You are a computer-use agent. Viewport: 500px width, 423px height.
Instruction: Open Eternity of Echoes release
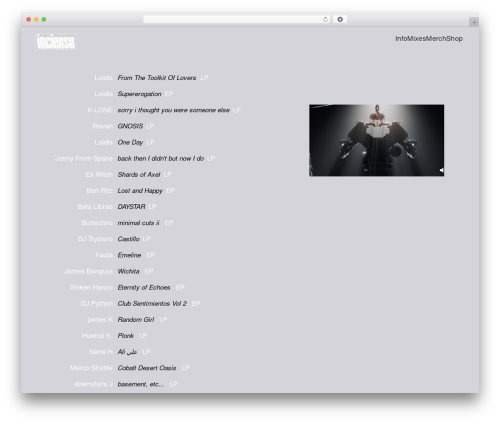[x=144, y=287]
